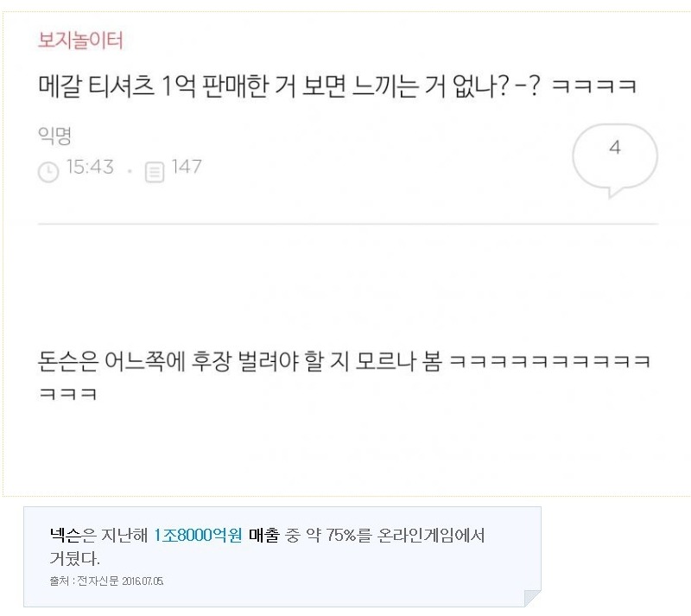Image resolution: width=691 pixels, height=616 pixels.
Task: Click the divider line under the post header
Action: (x=345, y=223)
